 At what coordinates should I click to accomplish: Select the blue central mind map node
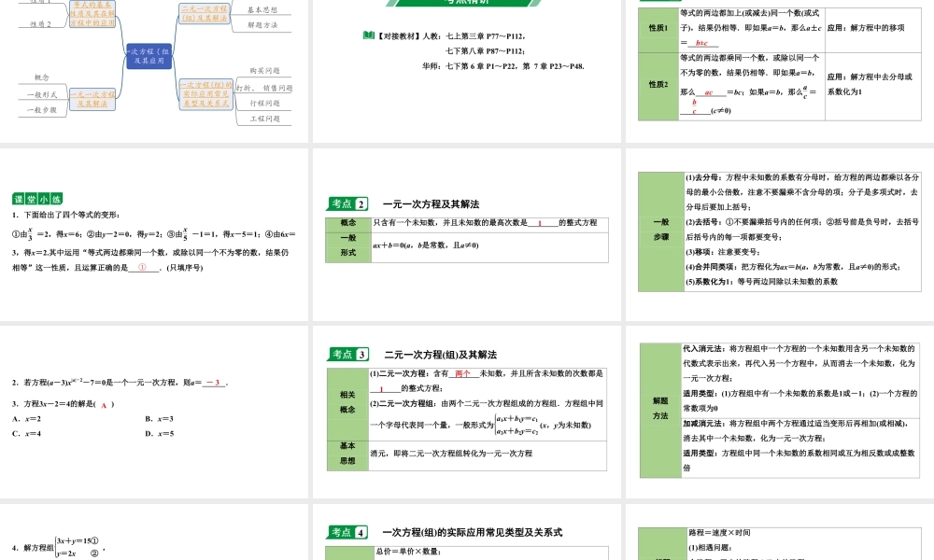pos(149,56)
